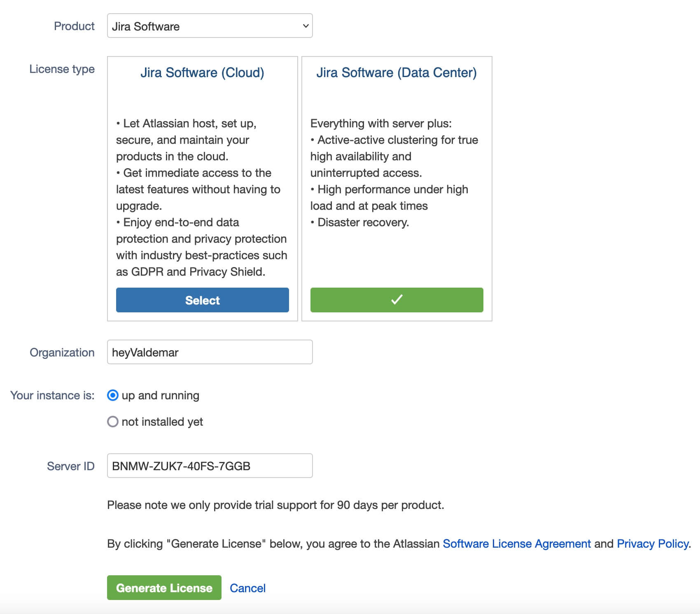Viewport: 700px width, 614px height.
Task: Open the Software License Agreement link
Action: click(517, 544)
